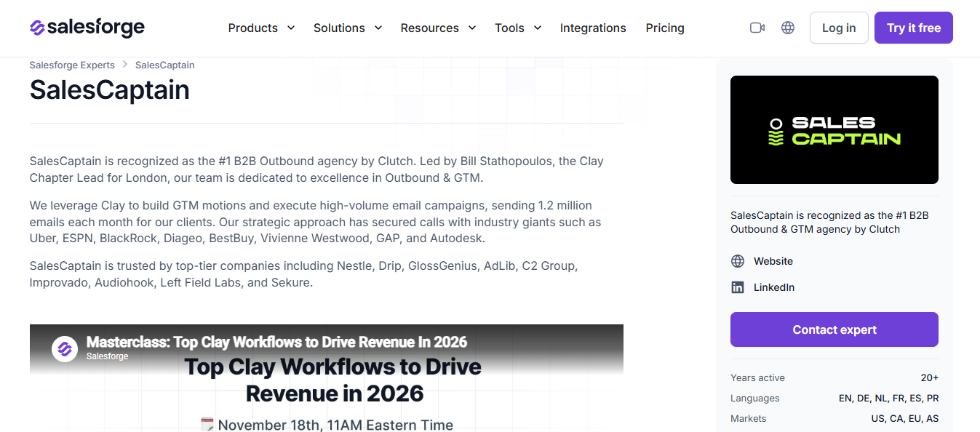Click the breadcrumb separator arrow
Viewport: 980px width, 432px height.
click(x=125, y=65)
